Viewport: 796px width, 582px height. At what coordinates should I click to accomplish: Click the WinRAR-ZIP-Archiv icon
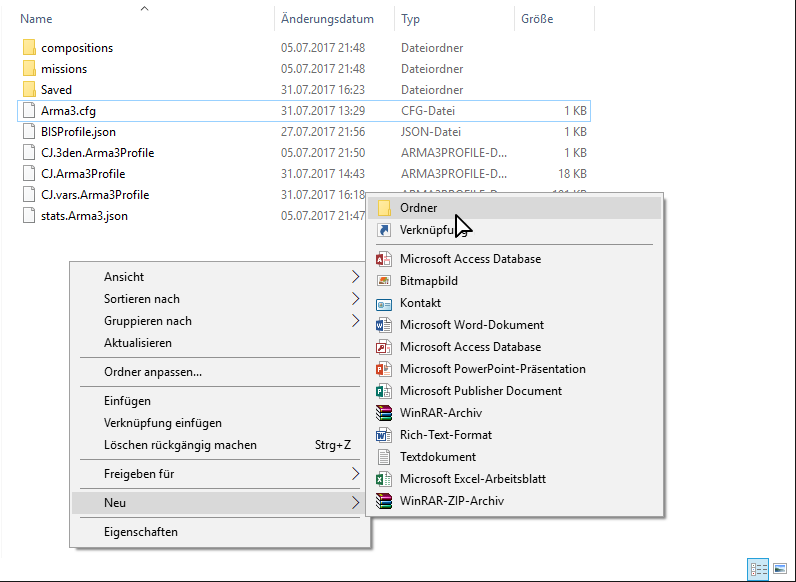coord(384,501)
